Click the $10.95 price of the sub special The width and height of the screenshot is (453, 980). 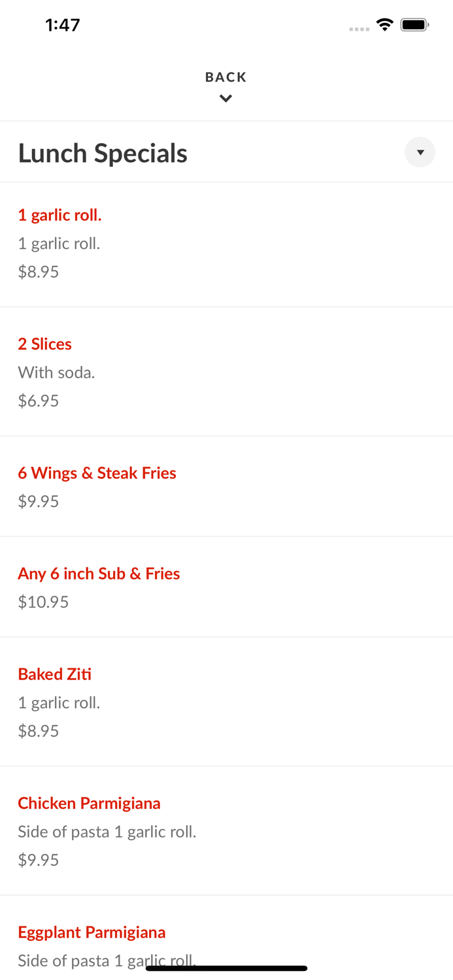click(x=43, y=602)
